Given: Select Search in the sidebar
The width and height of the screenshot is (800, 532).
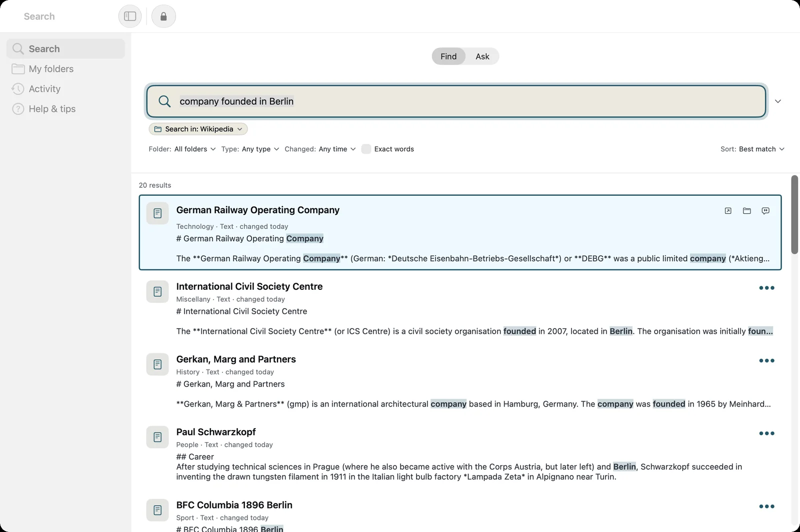Looking at the screenshot, I should [65, 49].
